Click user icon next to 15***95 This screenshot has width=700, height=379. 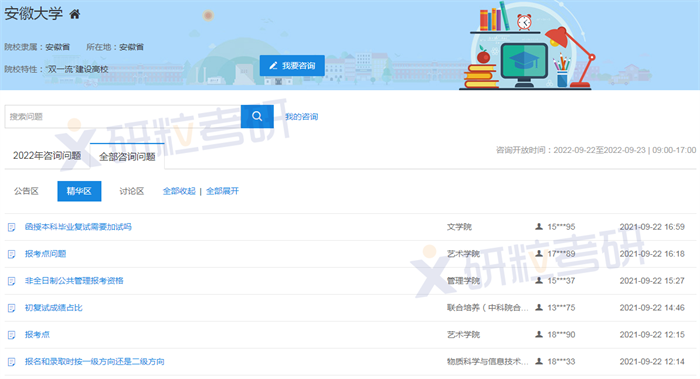pos(539,227)
